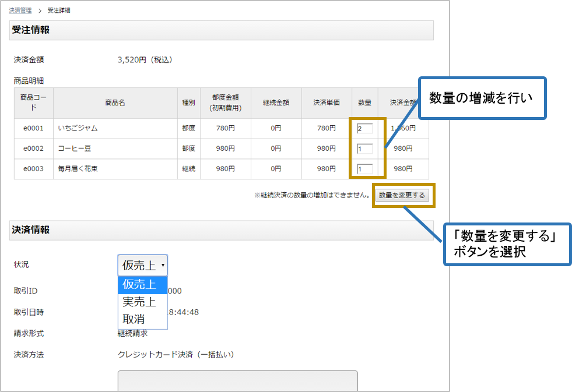The height and width of the screenshot is (392, 572).
Task: Click product code e0002 in the table
Action: pos(33,149)
